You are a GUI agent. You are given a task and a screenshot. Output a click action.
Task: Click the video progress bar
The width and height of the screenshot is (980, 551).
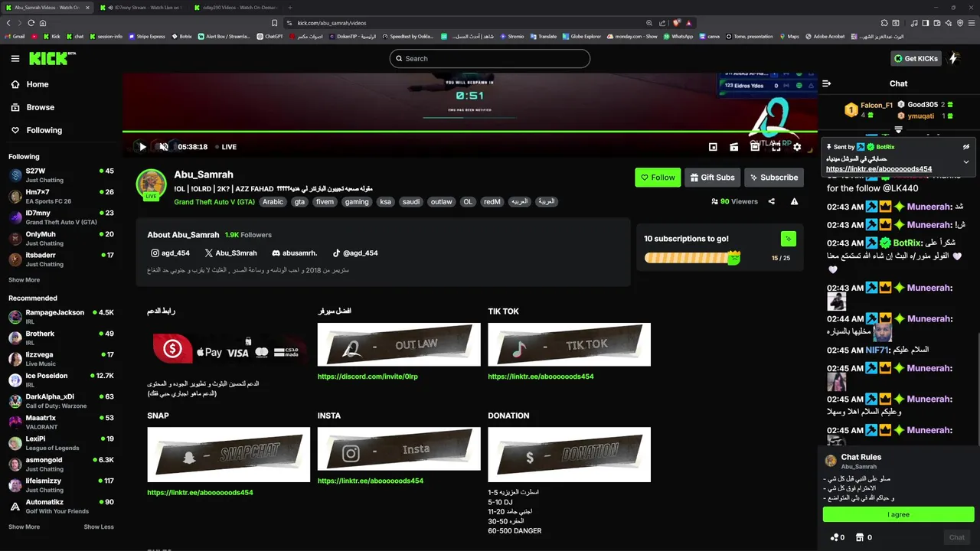(471, 132)
